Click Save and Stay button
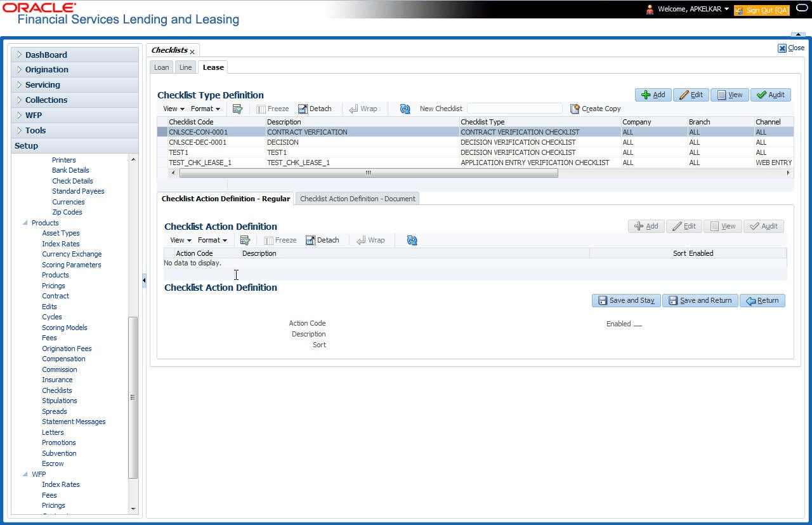This screenshot has width=812, height=525. tap(626, 300)
